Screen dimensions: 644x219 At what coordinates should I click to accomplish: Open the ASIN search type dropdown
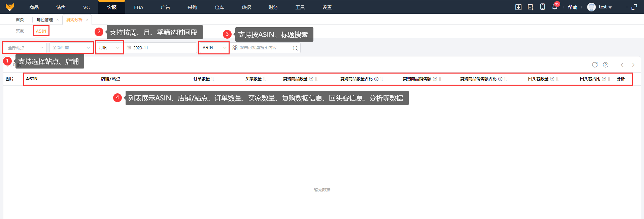[214, 48]
